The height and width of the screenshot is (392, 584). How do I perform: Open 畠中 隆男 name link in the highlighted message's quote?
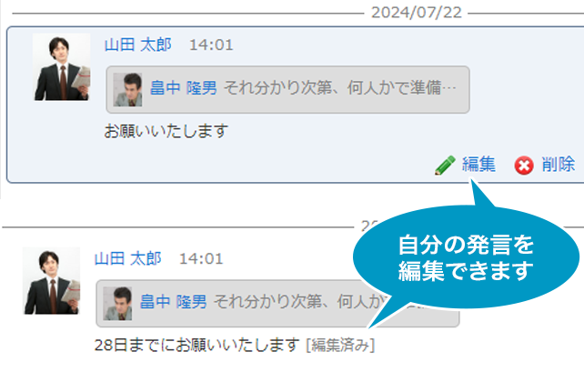(x=183, y=88)
